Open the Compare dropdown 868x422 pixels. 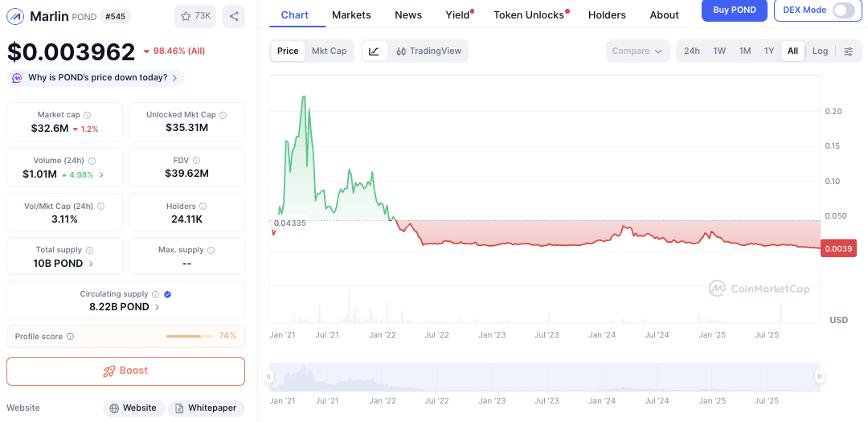point(637,51)
